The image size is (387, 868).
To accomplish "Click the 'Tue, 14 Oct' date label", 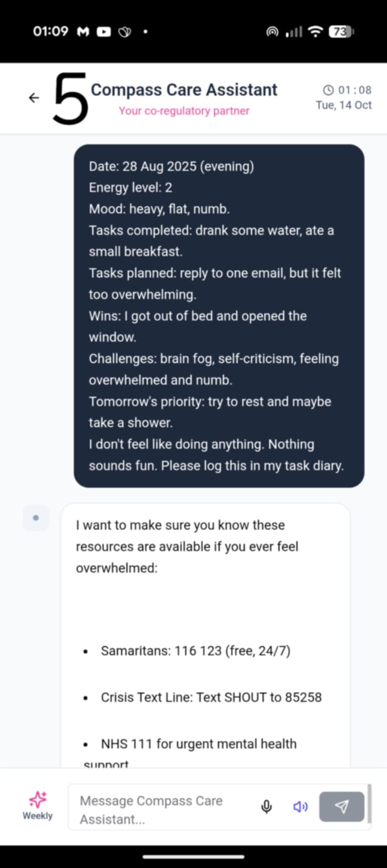I will (343, 105).
